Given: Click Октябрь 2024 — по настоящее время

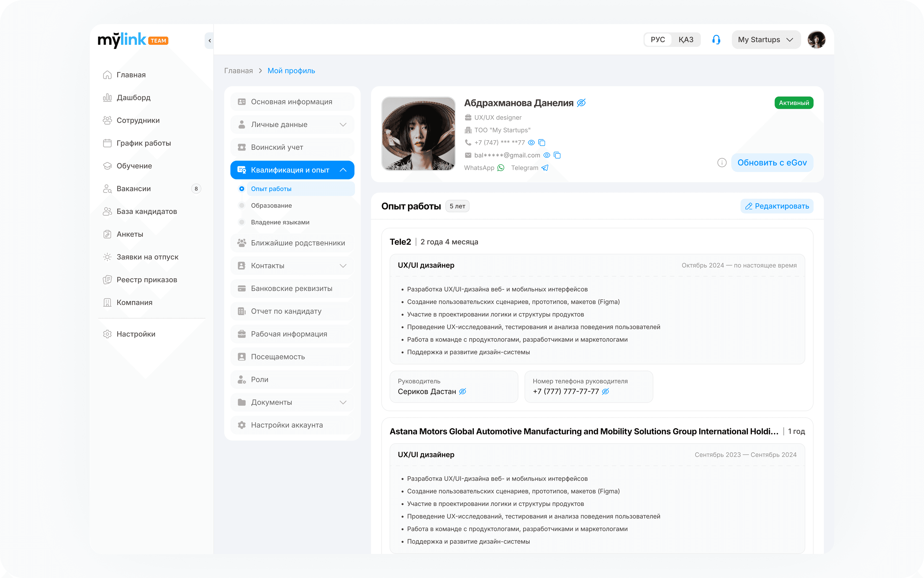Looking at the screenshot, I should (x=739, y=265).
